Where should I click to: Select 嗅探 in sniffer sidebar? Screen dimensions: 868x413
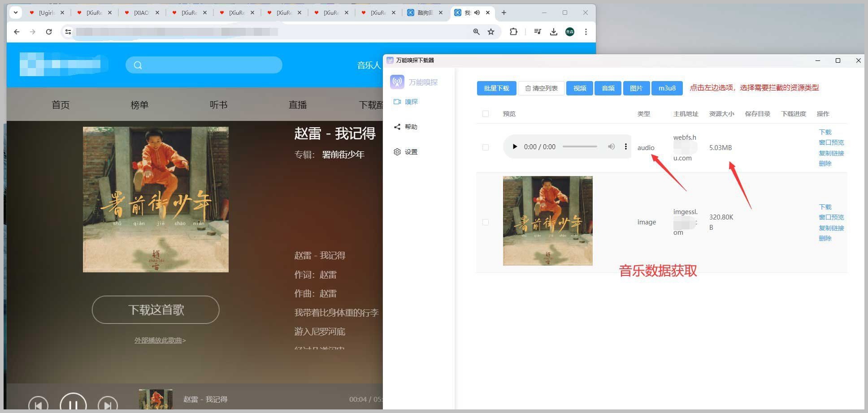point(406,102)
